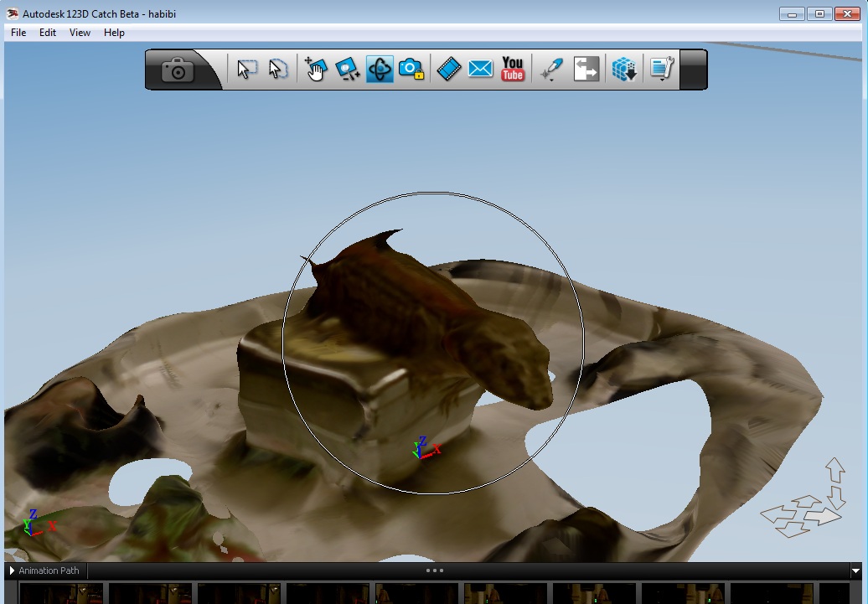The image size is (868, 604).
Task: Click the three dots panel handle
Action: [435, 570]
